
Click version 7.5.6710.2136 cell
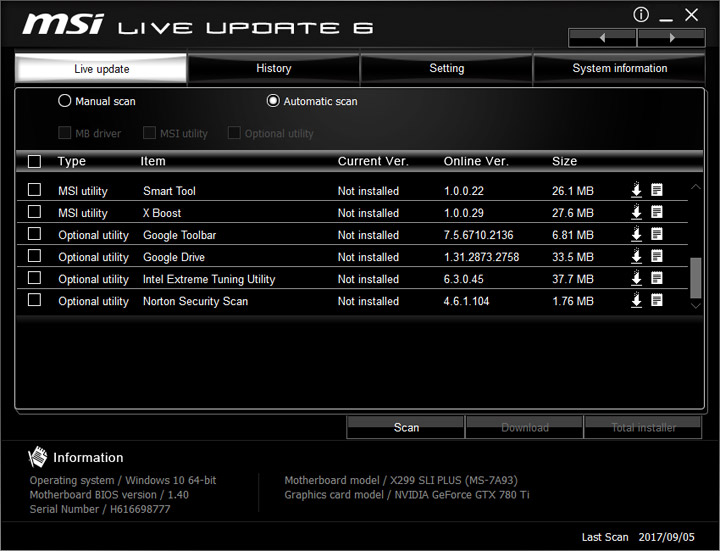coord(478,235)
